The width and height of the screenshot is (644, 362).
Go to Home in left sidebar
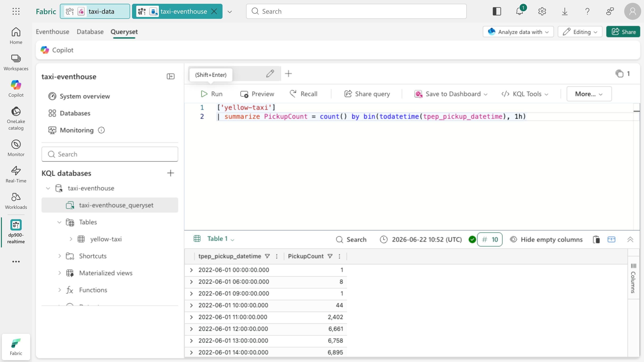coord(16,36)
